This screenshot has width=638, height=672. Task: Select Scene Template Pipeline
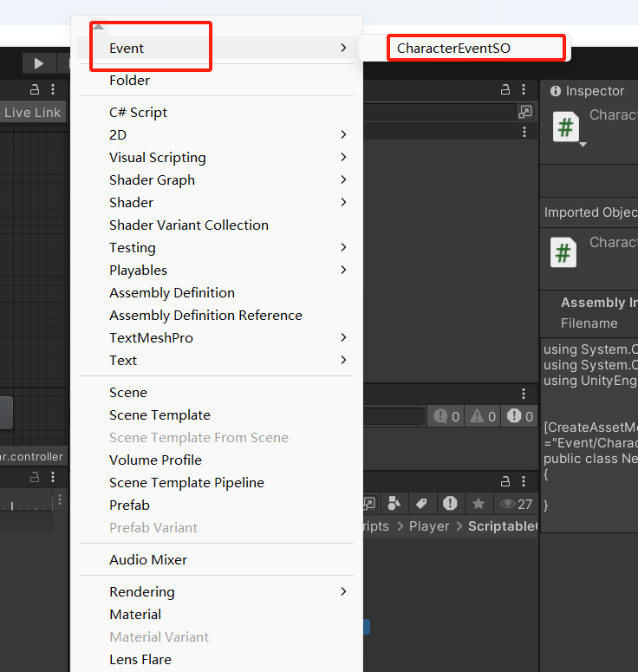216,483
